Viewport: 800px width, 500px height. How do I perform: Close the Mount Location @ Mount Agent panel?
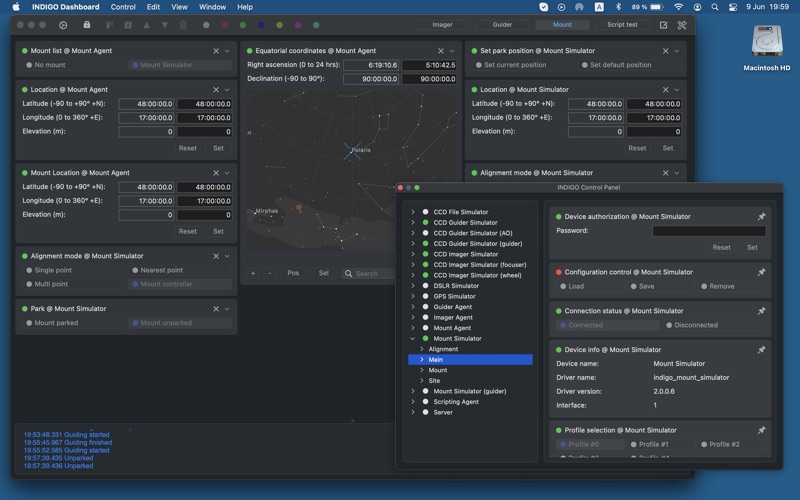pos(216,173)
